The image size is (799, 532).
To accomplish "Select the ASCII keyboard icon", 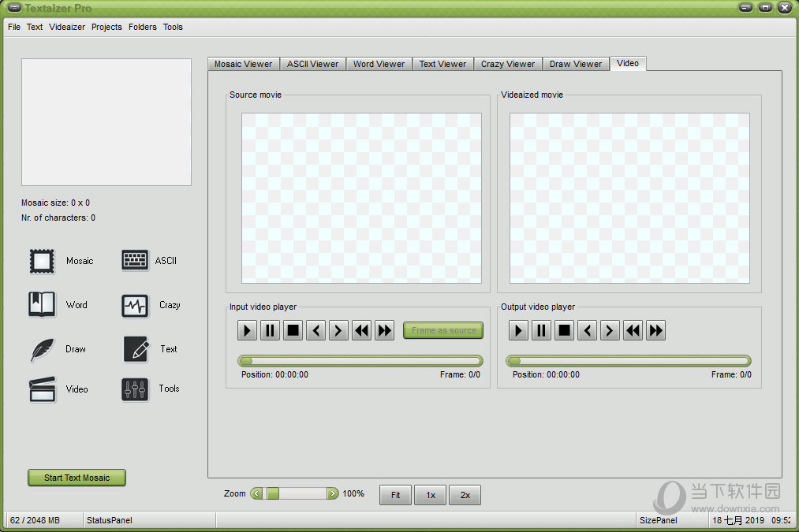I will pyautogui.click(x=135, y=260).
